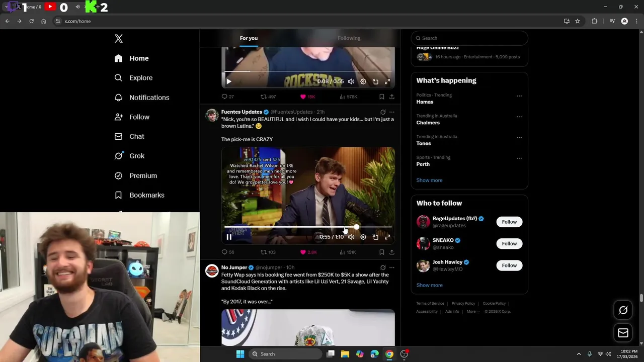Switch to the For you tab
Viewport: 644px width, 362px height.
(x=249, y=38)
